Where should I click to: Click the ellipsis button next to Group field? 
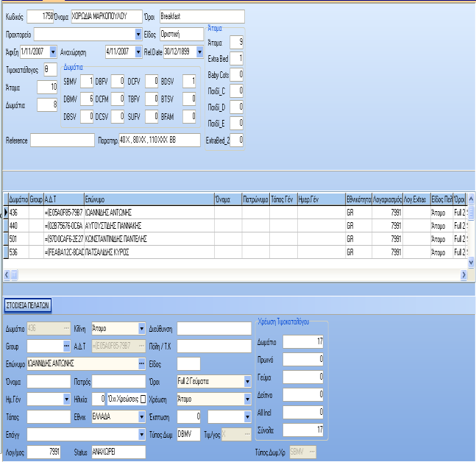pyautogui.click(x=66, y=346)
